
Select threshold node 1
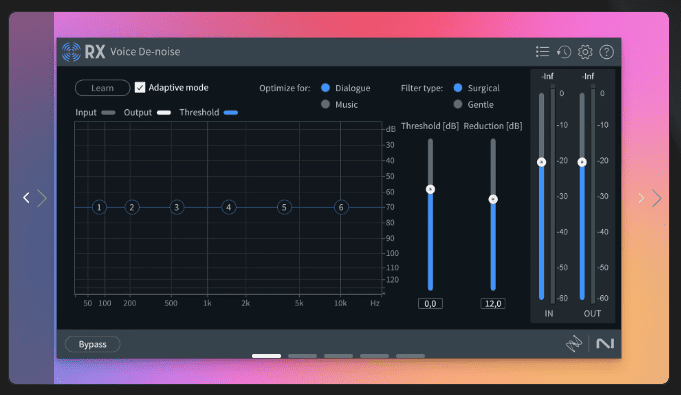[99, 207]
